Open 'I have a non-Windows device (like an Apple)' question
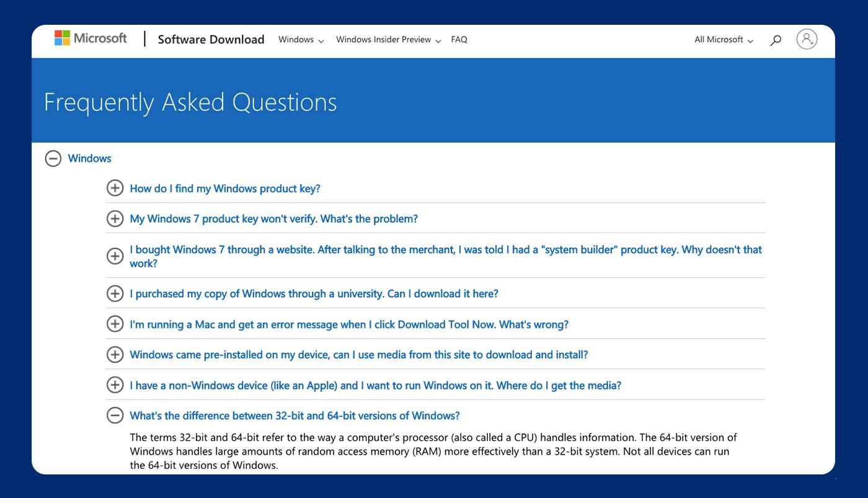Image resolution: width=868 pixels, height=498 pixels. click(x=376, y=385)
